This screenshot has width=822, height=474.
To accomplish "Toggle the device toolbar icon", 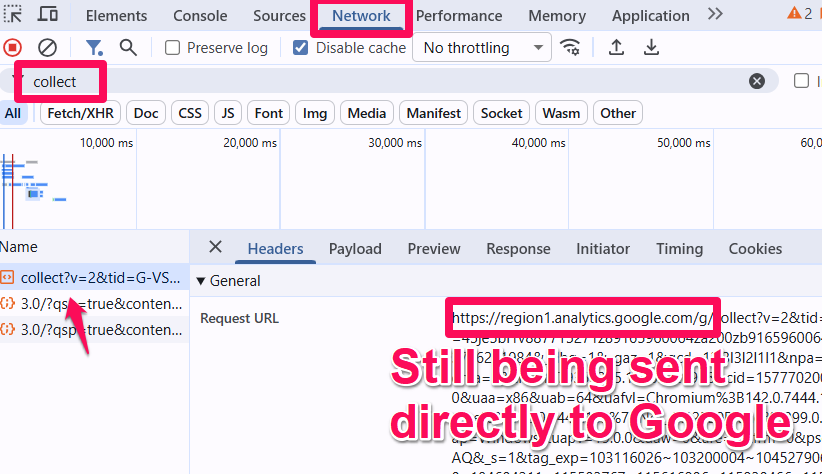I will click(x=47, y=15).
